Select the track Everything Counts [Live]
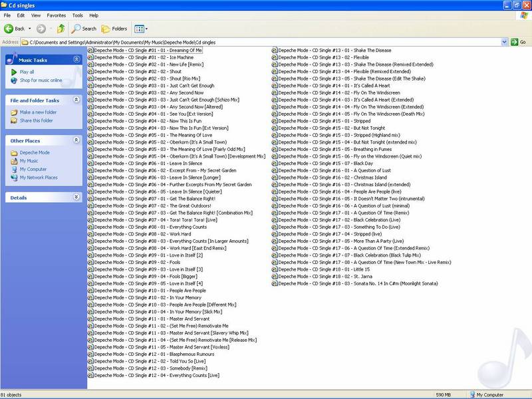This screenshot has height=399, width=532. (157, 376)
